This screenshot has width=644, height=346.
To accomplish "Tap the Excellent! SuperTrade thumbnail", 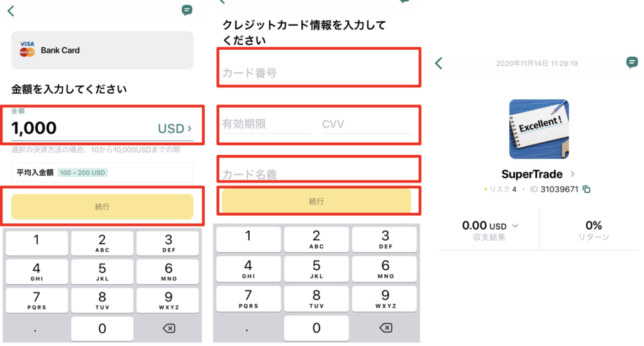I will pyautogui.click(x=539, y=129).
